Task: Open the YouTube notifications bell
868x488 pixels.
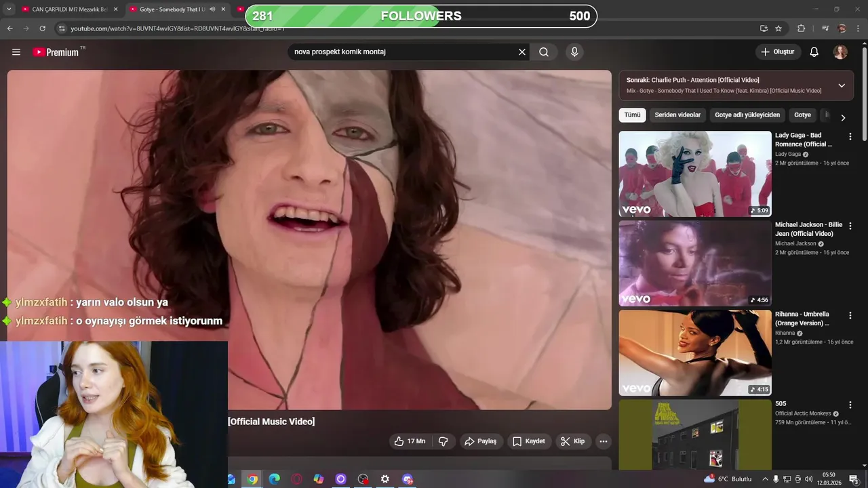Action: (814, 52)
